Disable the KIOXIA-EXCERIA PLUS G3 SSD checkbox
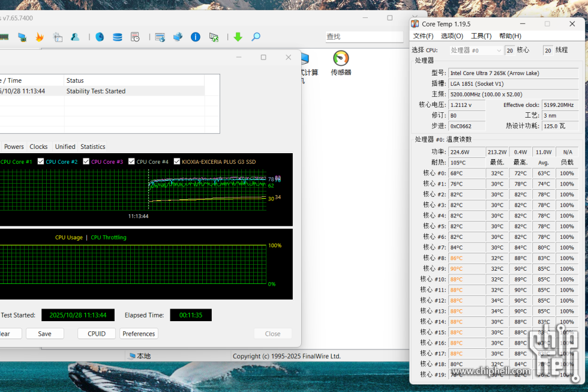 (177, 161)
